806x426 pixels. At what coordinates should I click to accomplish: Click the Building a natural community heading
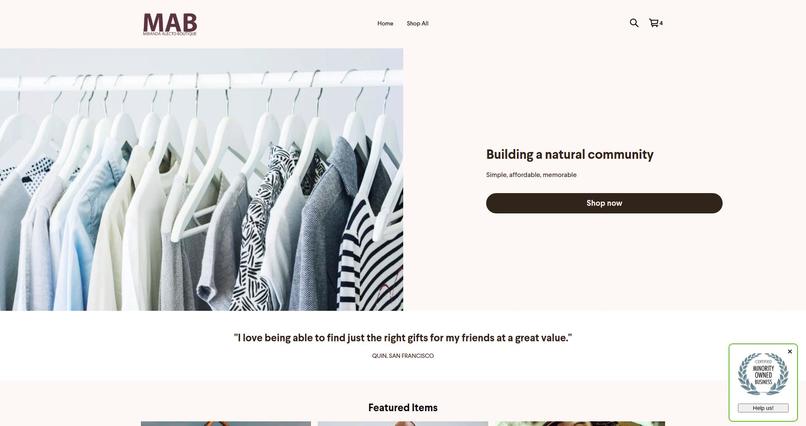pyautogui.click(x=570, y=154)
